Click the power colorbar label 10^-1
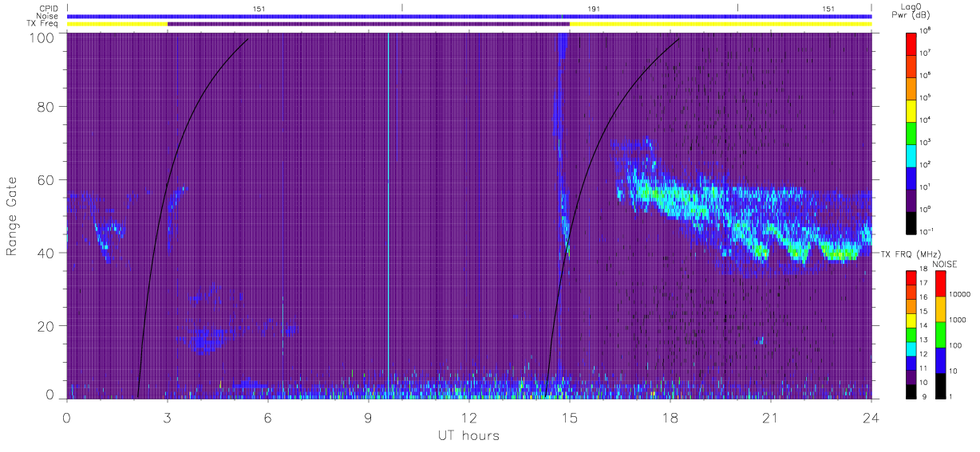The image size is (980, 452). [927, 231]
